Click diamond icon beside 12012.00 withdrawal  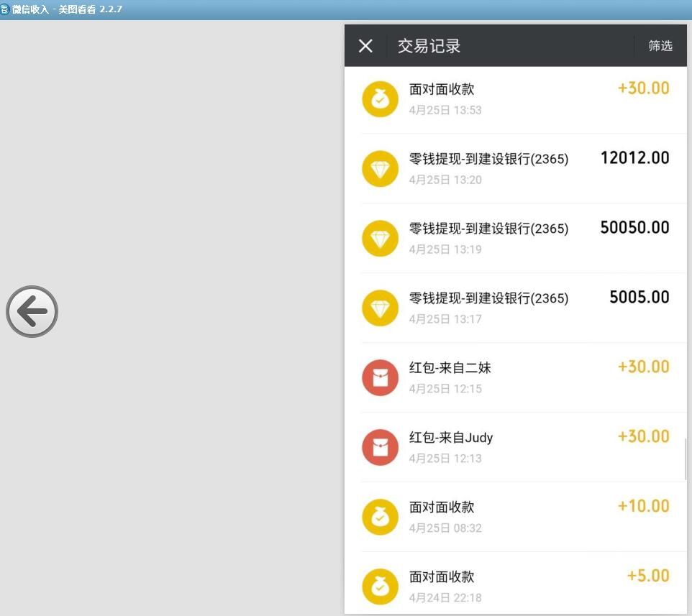[380, 168]
